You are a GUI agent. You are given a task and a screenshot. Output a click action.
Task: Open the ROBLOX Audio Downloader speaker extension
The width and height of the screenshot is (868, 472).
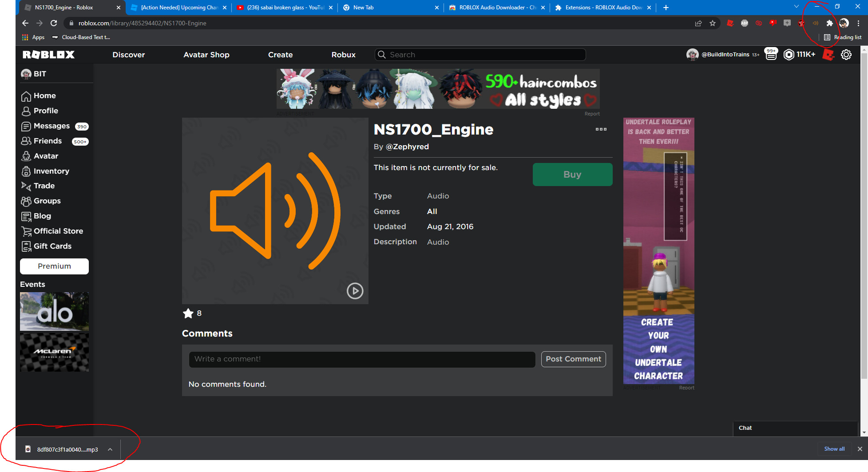816,23
